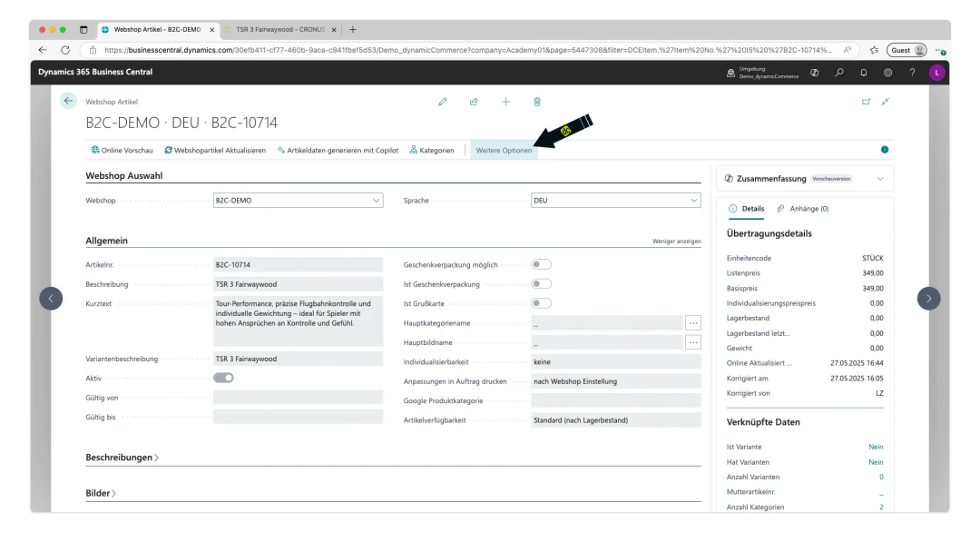The width and height of the screenshot is (980, 552).
Task: Switch to the Details tab
Action: 746,209
